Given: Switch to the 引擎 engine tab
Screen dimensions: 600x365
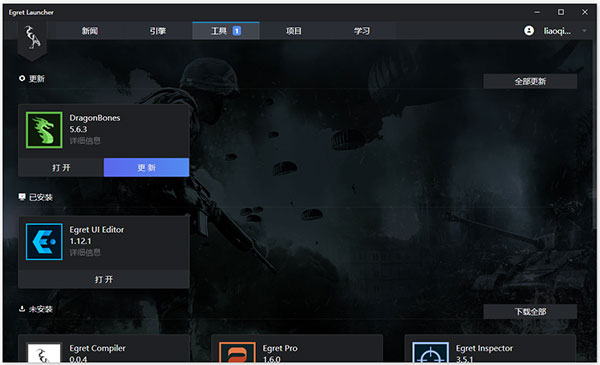Looking at the screenshot, I should coord(158,31).
